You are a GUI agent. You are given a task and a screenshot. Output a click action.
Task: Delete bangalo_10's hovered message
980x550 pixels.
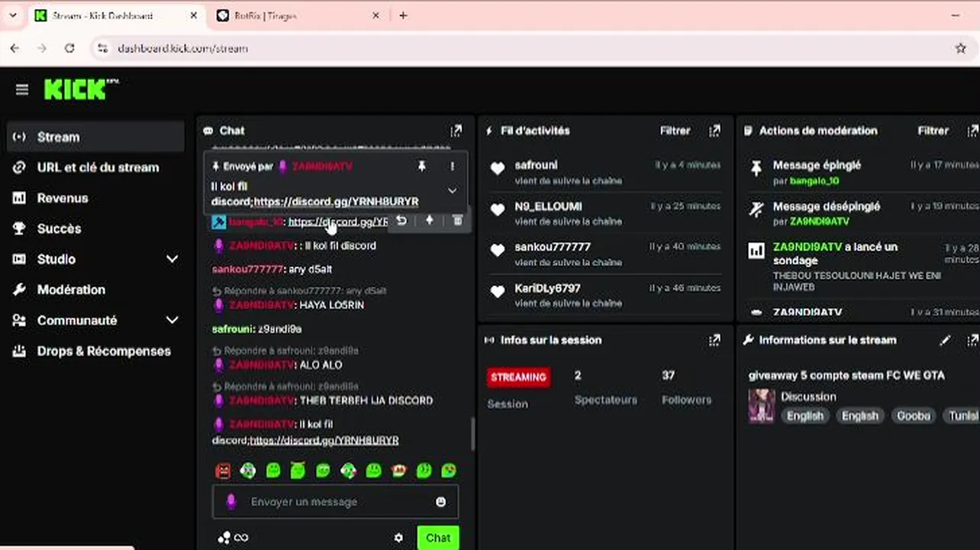pos(457,221)
